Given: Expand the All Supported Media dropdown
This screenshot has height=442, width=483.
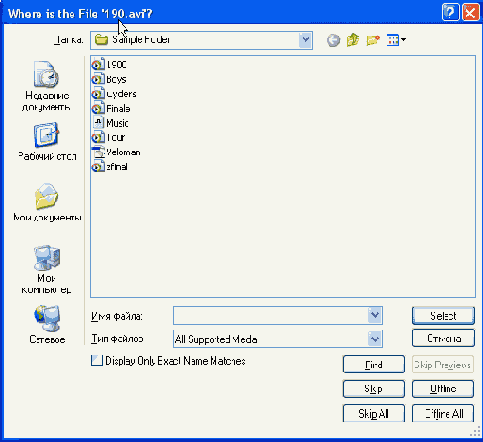Looking at the screenshot, I should 375,339.
